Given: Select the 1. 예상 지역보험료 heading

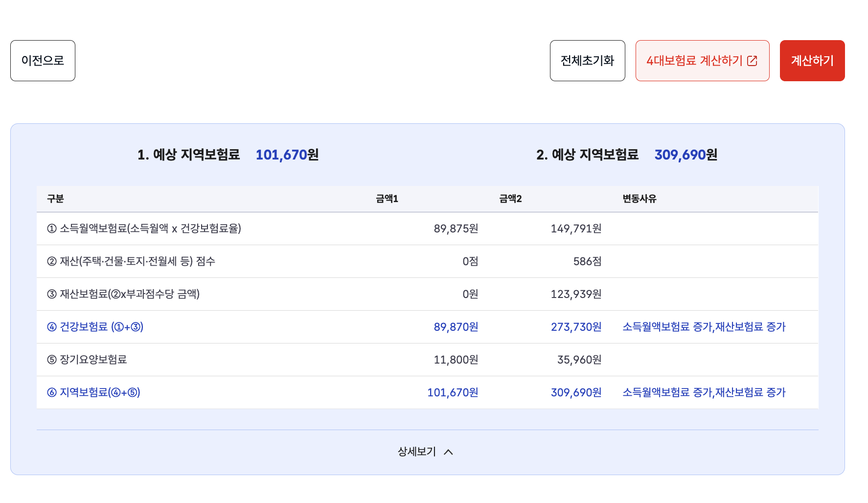Looking at the screenshot, I should tap(189, 155).
